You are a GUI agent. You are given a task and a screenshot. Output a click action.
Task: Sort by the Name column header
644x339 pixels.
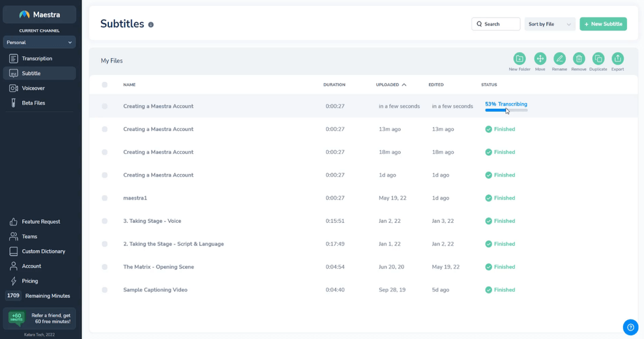pos(129,85)
